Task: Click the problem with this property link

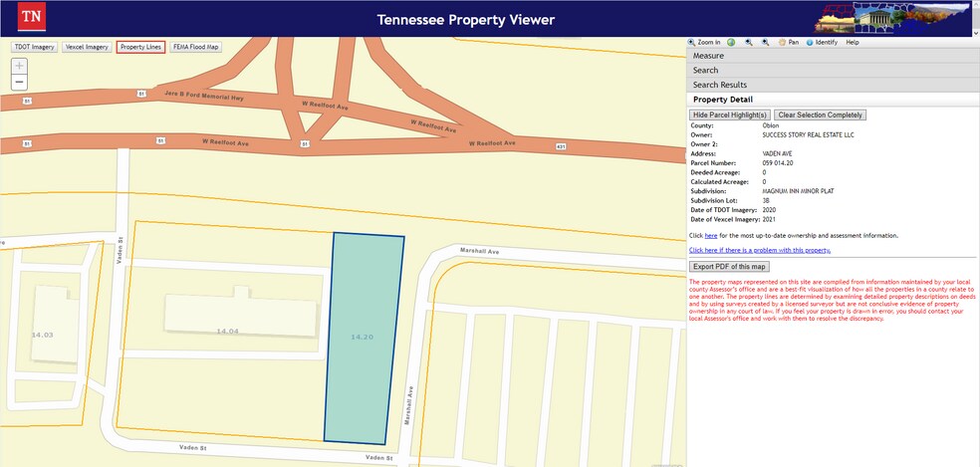Action: pyautogui.click(x=760, y=250)
